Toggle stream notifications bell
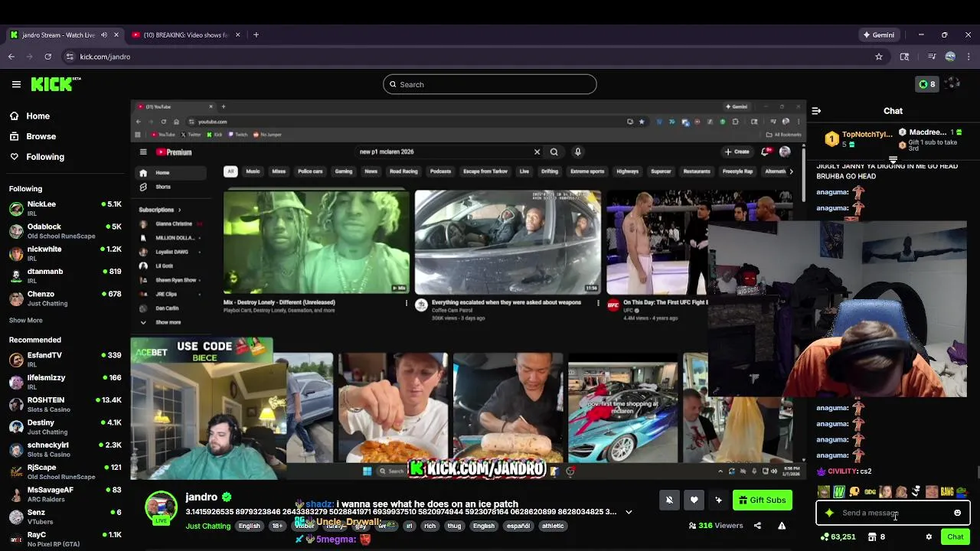 (x=669, y=500)
